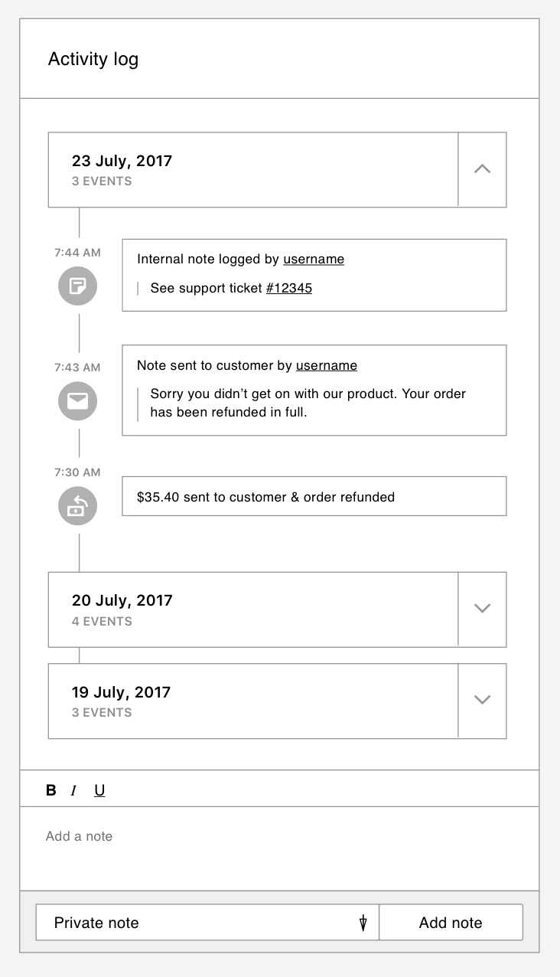Toggle Underline formatting

pos(99,790)
